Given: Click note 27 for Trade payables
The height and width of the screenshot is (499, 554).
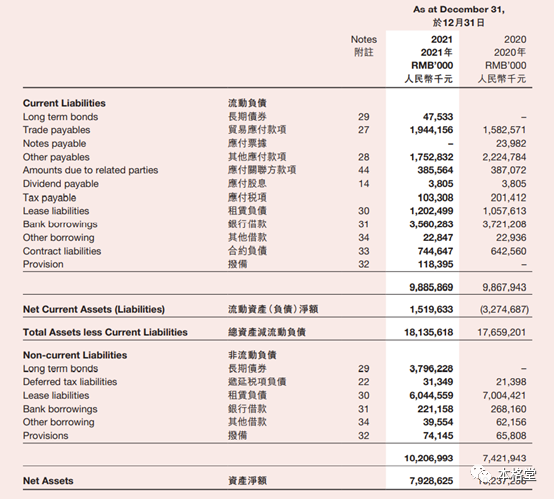Looking at the screenshot, I should pos(364,130).
